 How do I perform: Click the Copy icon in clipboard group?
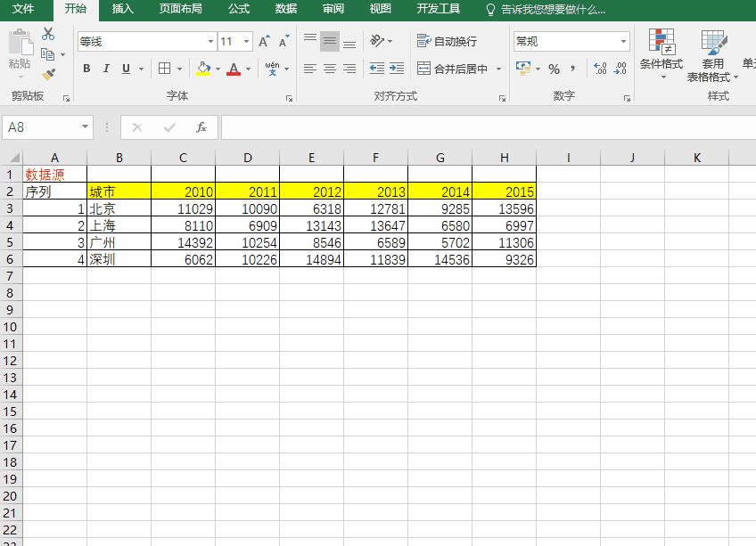[47, 55]
